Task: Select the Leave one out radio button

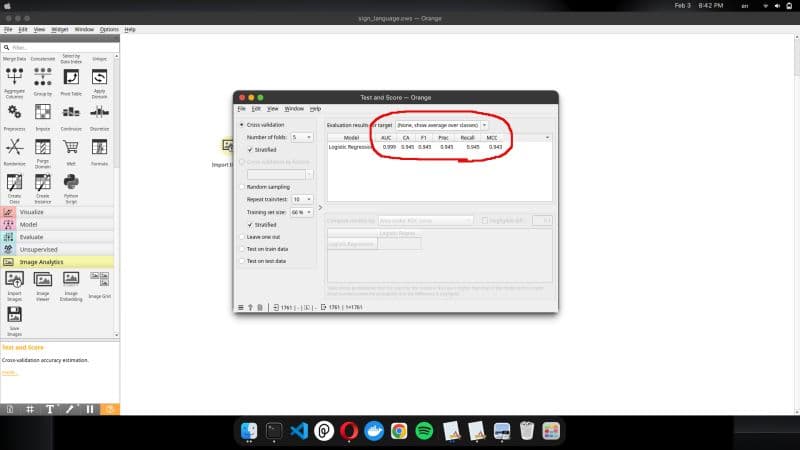Action: [242, 237]
